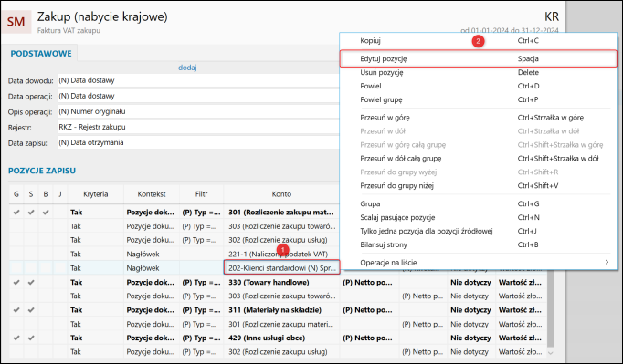
Task: Toggle S checkmark in row 330 Towary handlowe
Action: (x=31, y=283)
